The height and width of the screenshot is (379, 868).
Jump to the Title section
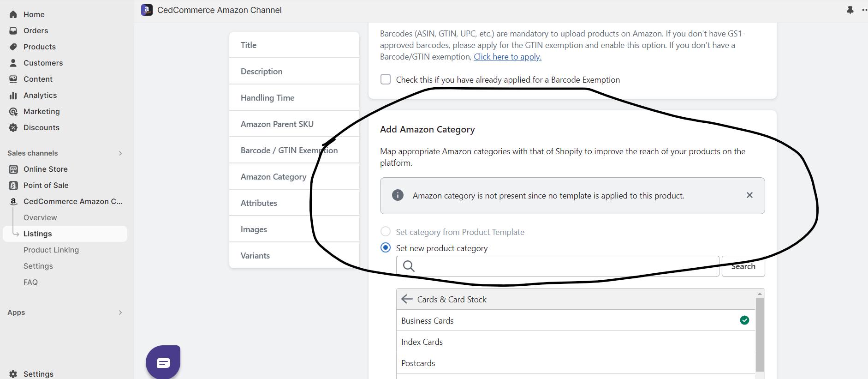click(x=294, y=45)
